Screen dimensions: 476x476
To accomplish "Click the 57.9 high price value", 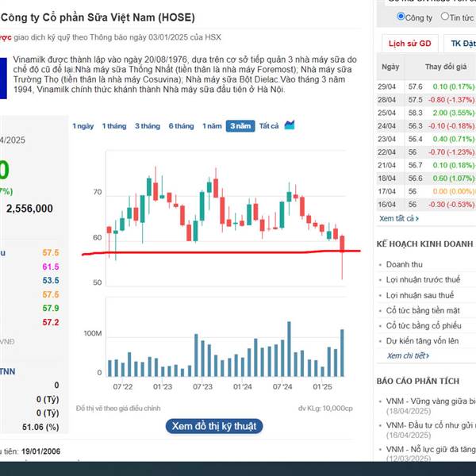I will click(x=51, y=309).
